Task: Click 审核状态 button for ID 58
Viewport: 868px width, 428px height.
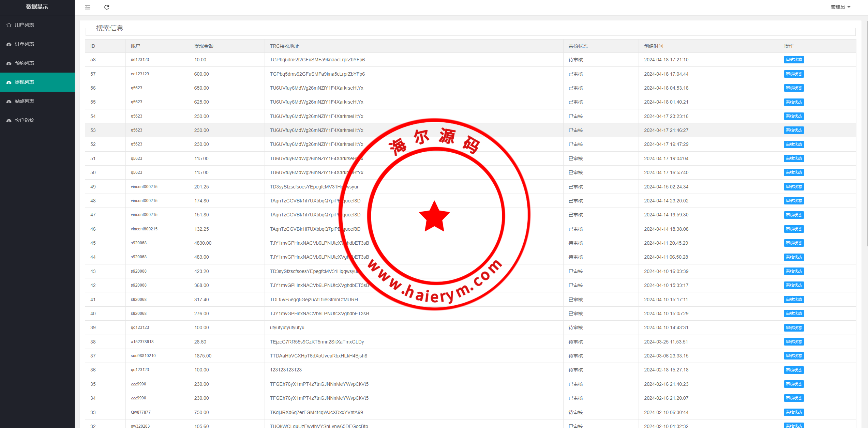Action: (x=794, y=60)
